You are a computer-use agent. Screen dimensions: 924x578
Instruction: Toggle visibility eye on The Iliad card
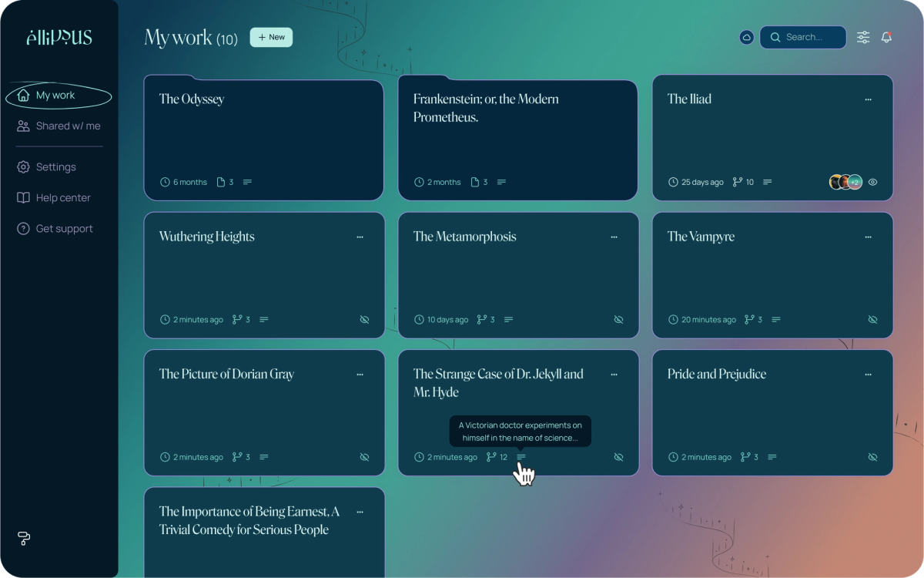[872, 182]
